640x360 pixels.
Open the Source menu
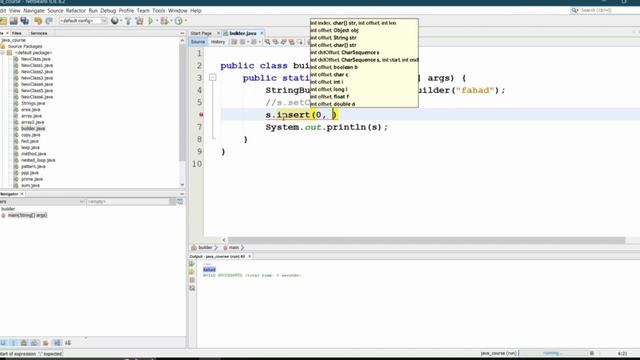click(x=55, y=11)
